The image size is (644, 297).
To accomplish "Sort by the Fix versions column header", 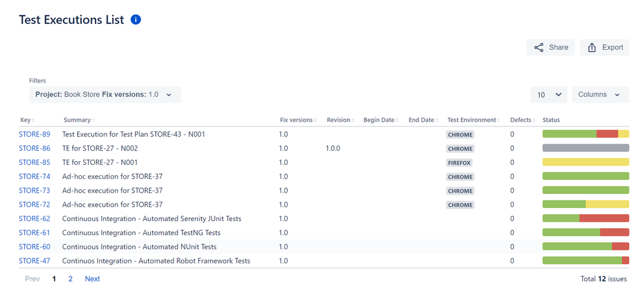I will click(298, 120).
